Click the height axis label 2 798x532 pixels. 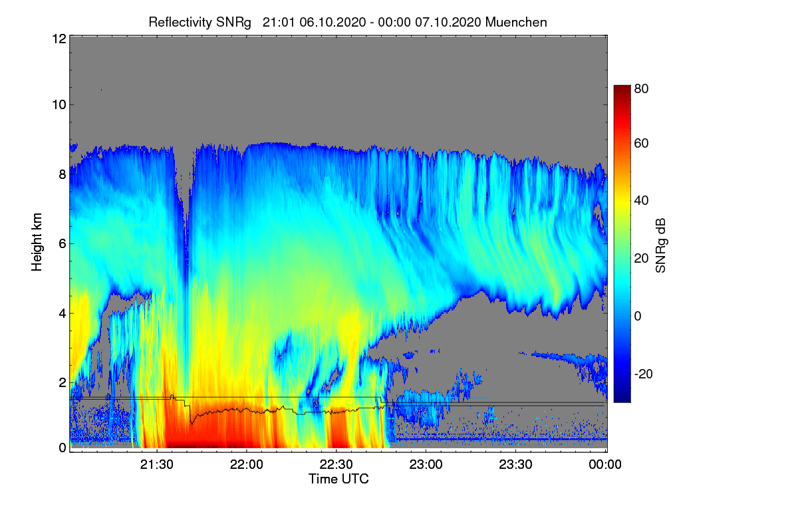click(62, 382)
